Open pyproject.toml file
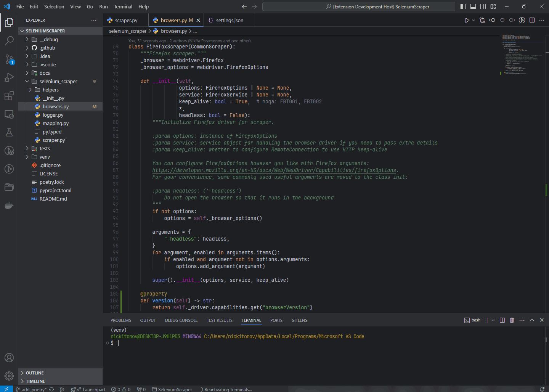Screen dimensions: 549x392 pos(61,190)
